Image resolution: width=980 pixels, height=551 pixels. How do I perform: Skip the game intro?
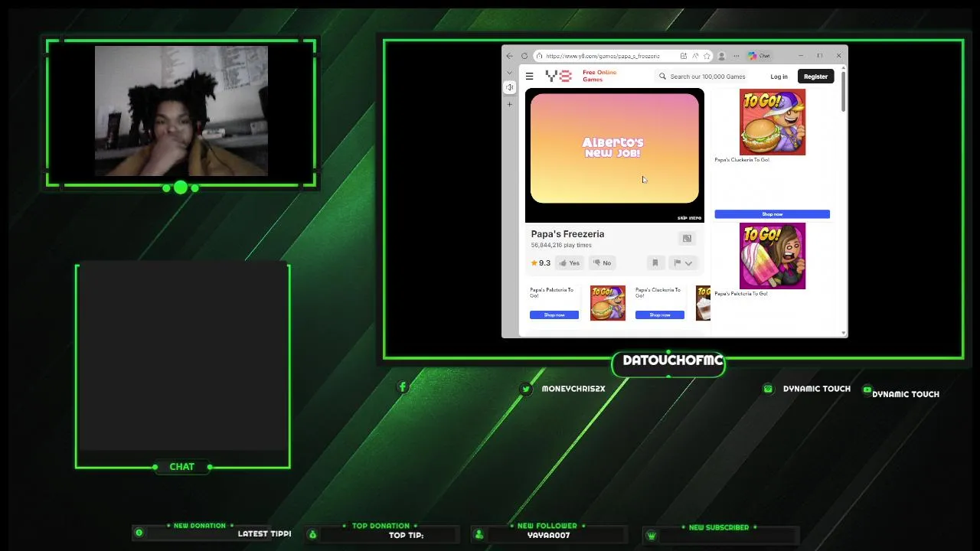tap(689, 218)
